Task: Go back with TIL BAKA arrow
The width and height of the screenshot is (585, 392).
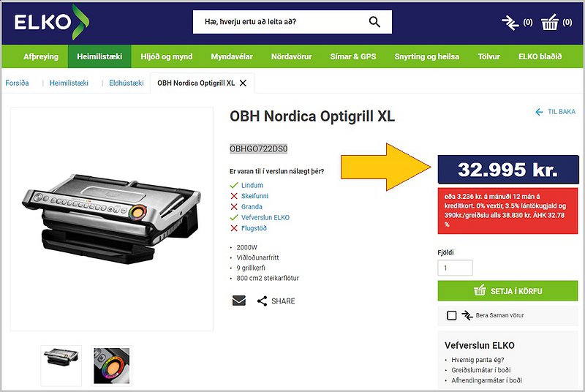Action: coord(555,112)
